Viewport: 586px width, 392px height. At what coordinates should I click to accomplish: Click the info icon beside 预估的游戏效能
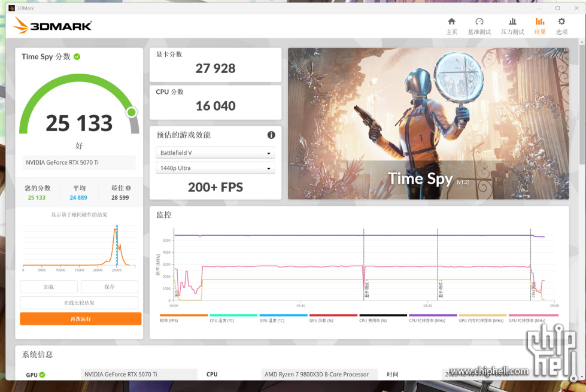pos(271,135)
